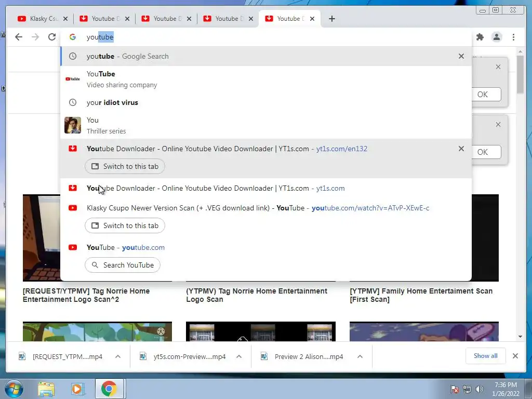Close the Klasky Csupo tab

click(65, 19)
